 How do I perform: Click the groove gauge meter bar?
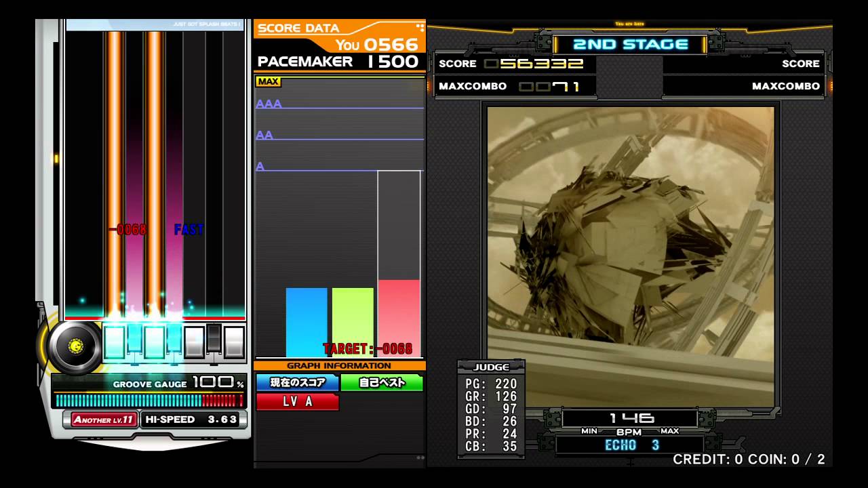click(x=148, y=401)
